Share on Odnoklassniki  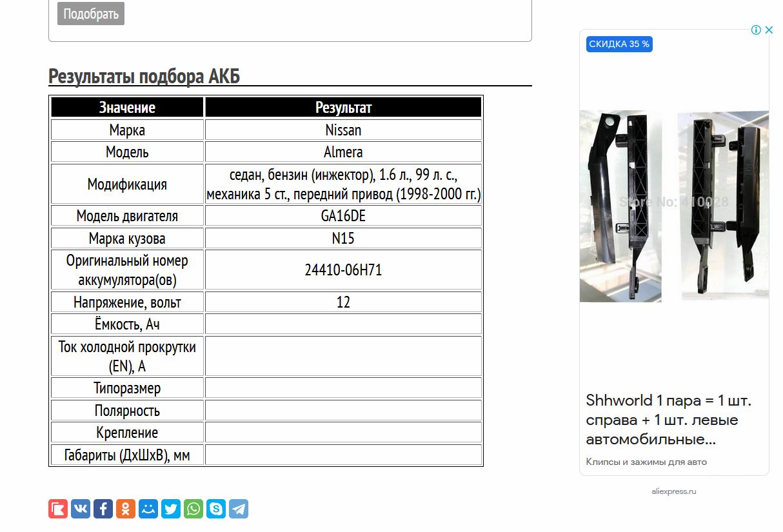coord(126,509)
